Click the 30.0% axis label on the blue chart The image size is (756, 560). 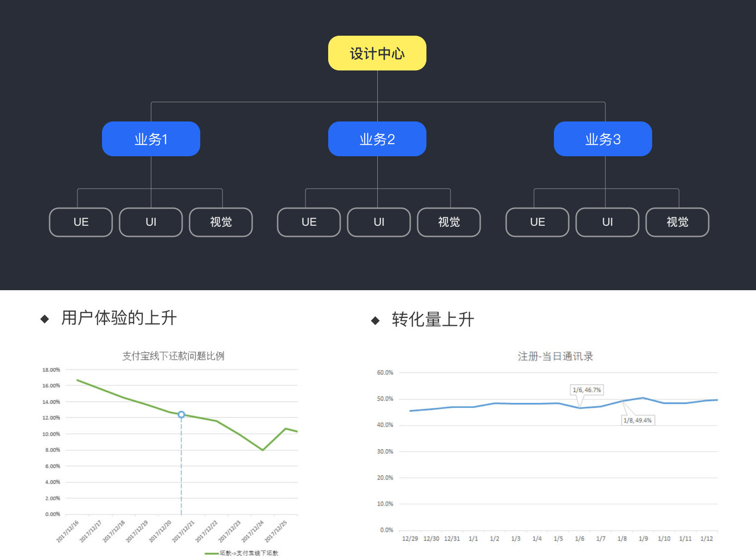(x=385, y=452)
